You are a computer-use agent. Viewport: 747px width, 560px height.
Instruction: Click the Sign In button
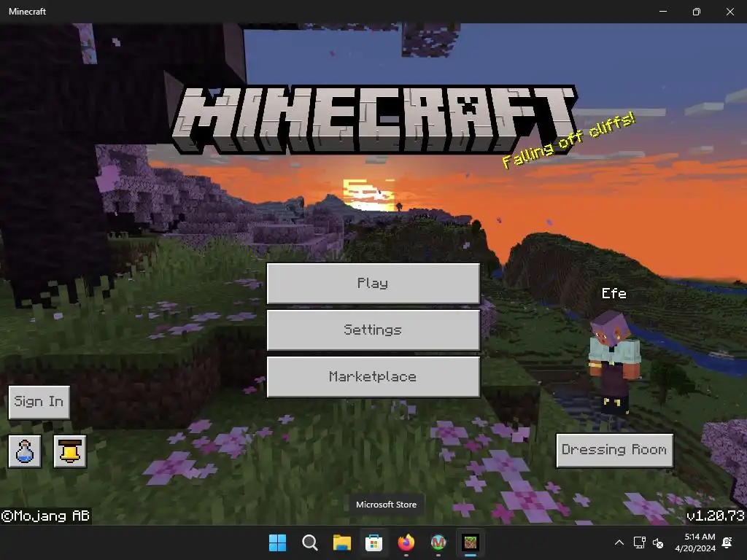[x=39, y=402]
